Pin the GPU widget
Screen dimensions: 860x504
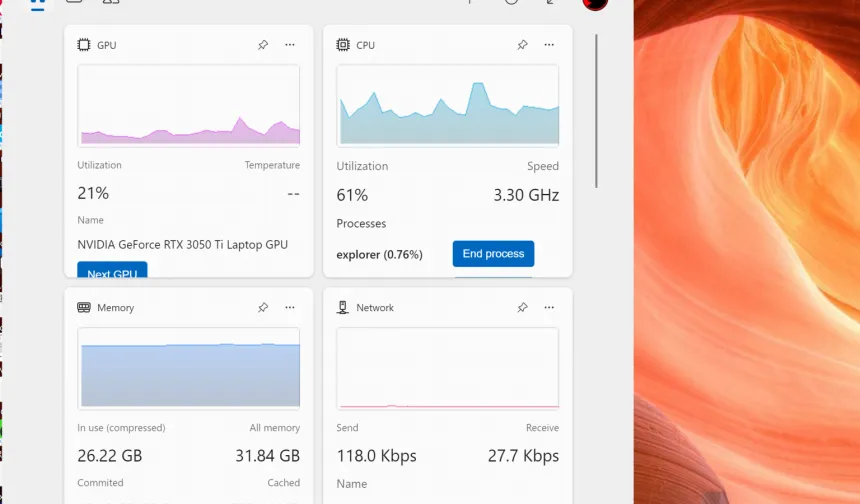tap(263, 45)
